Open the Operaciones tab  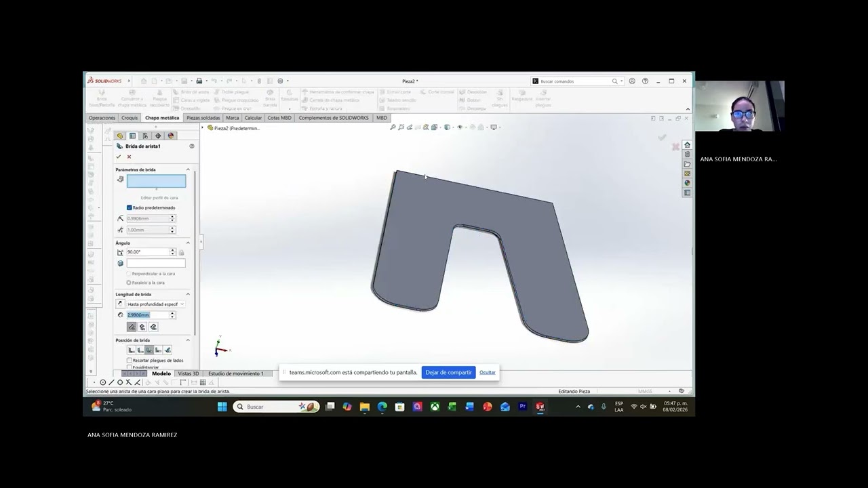(102, 118)
